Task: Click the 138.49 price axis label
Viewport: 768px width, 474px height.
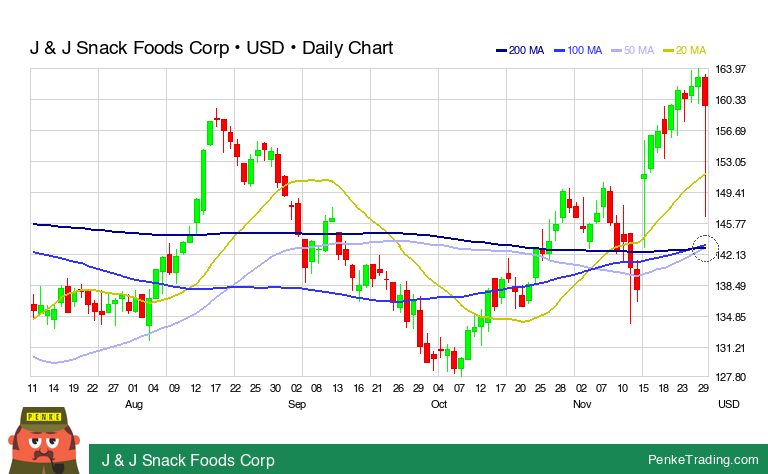Action: pyautogui.click(x=731, y=286)
